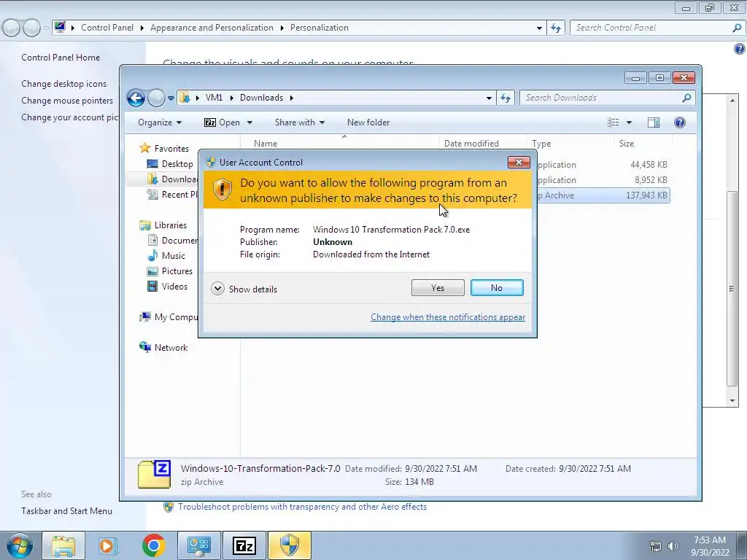Open recent locations dropdown in Downloads window

point(171,98)
